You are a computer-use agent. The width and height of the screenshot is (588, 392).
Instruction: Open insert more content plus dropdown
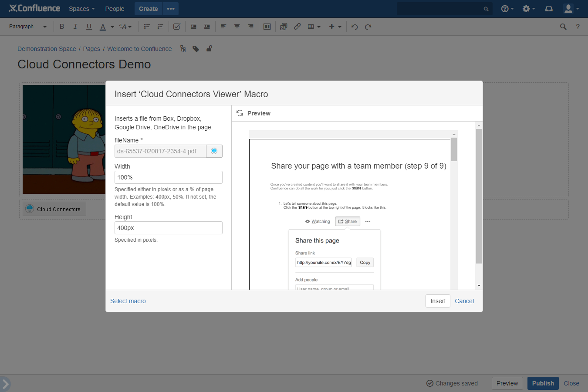click(335, 27)
